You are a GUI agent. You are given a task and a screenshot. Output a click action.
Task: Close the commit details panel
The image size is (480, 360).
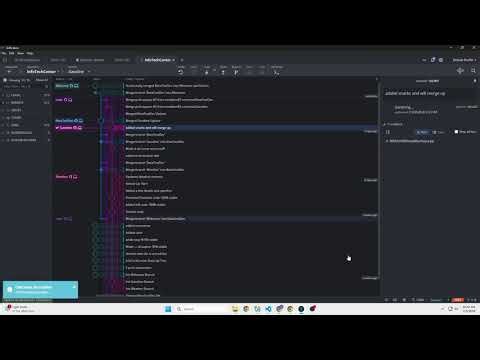point(475,81)
